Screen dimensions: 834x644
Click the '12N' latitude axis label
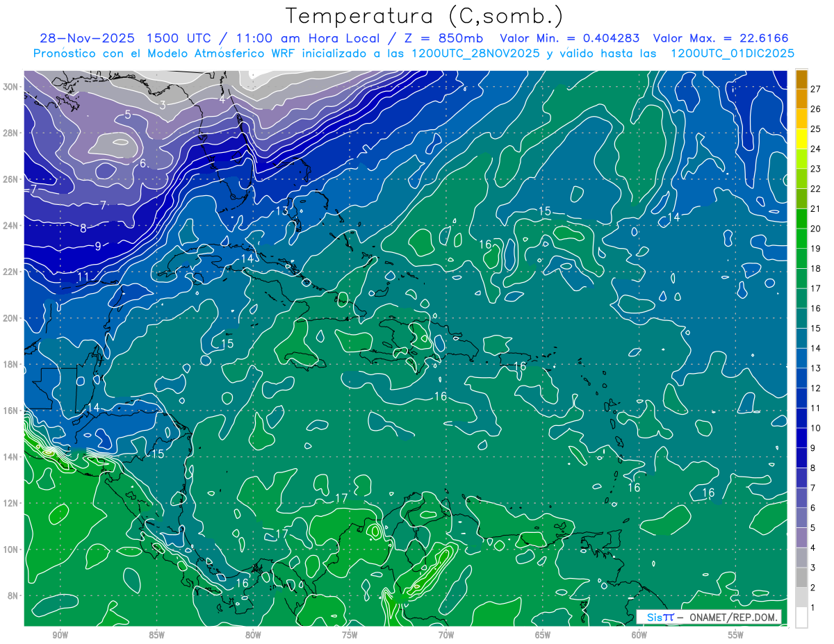coord(12,503)
